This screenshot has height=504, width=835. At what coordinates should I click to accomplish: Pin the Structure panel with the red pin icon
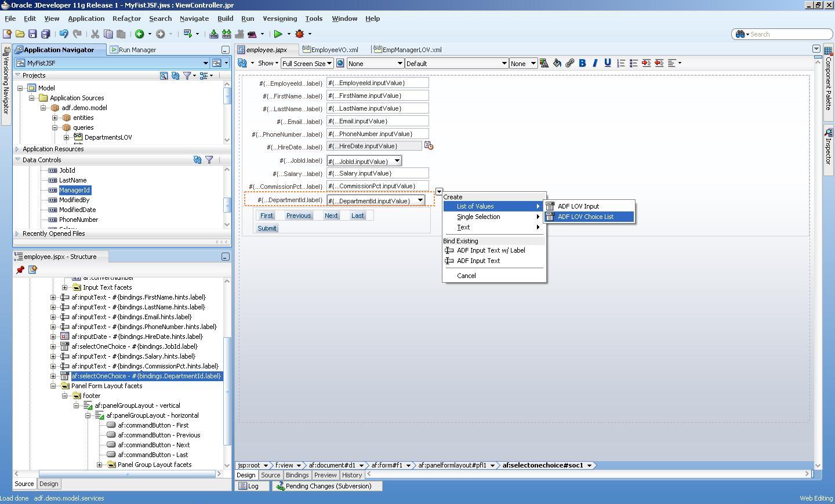tap(20, 269)
